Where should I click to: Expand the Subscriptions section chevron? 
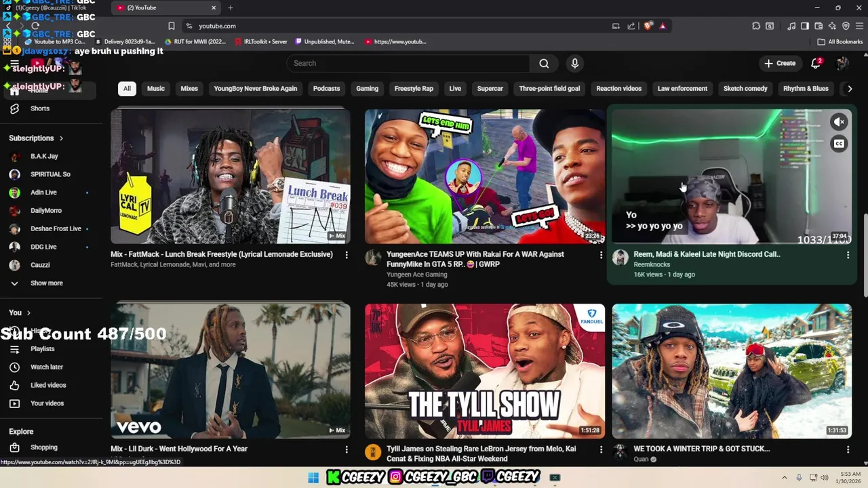click(61, 138)
